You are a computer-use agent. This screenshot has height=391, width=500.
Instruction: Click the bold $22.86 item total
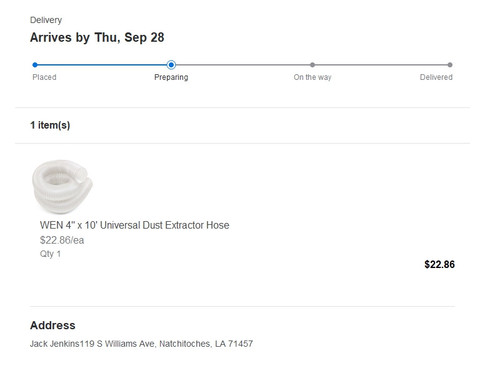tap(439, 264)
